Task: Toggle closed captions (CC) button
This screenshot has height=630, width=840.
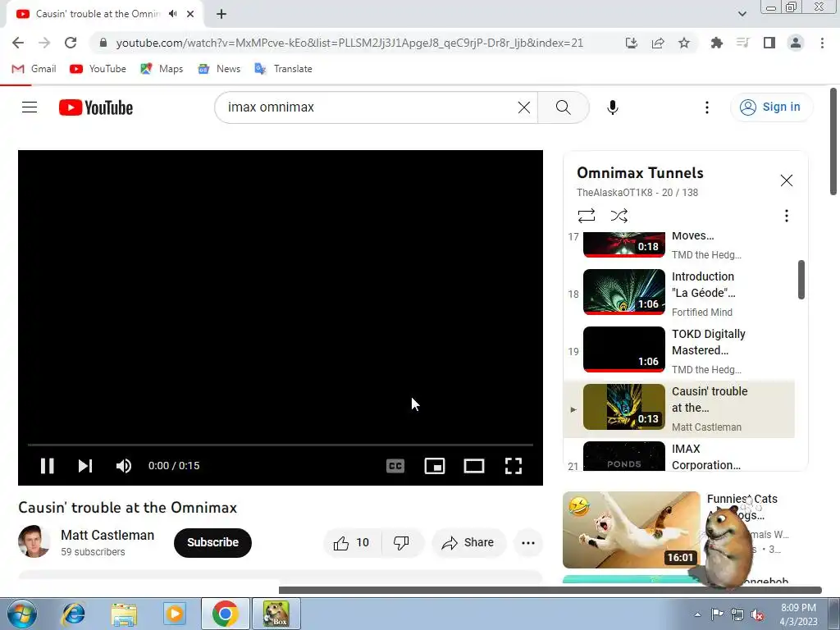Action: (x=395, y=466)
